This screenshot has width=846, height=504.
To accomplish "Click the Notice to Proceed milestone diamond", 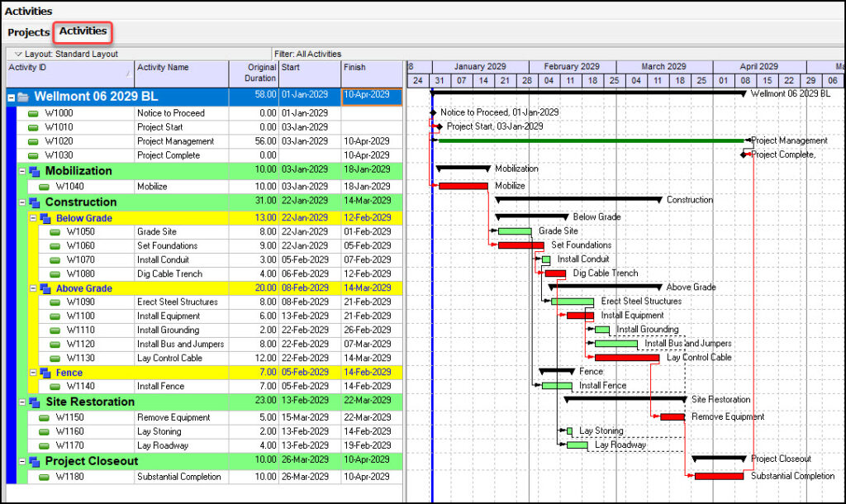I will click(433, 112).
